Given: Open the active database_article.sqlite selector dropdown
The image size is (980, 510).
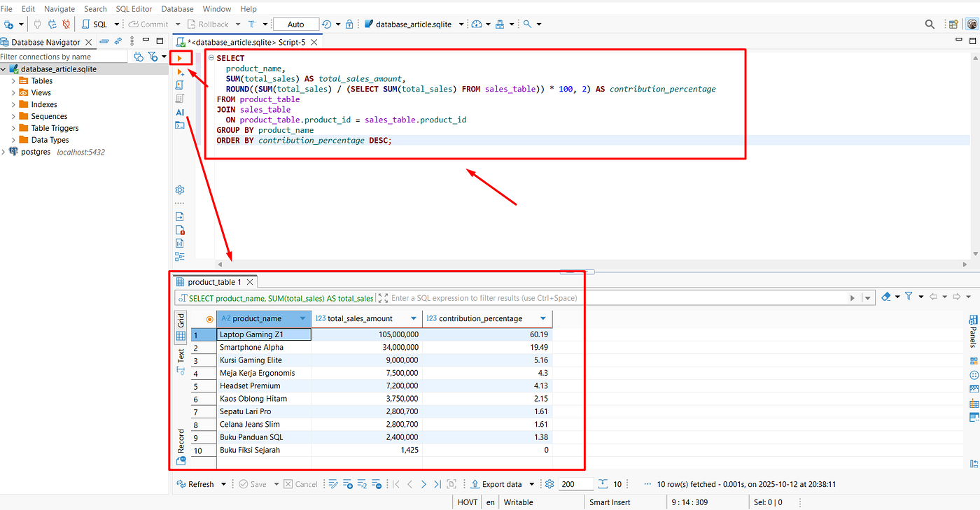Looking at the screenshot, I should point(461,24).
